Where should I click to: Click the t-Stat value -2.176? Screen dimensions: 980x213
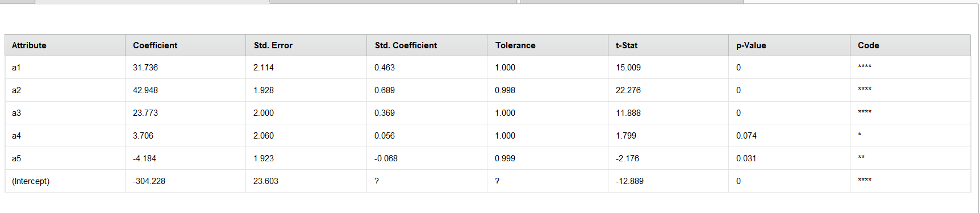point(628,158)
